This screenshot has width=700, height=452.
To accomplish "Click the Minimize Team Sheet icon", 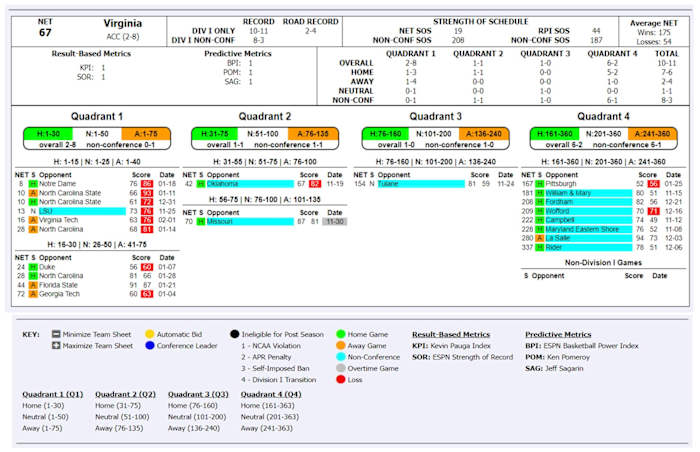I will pyautogui.click(x=53, y=334).
